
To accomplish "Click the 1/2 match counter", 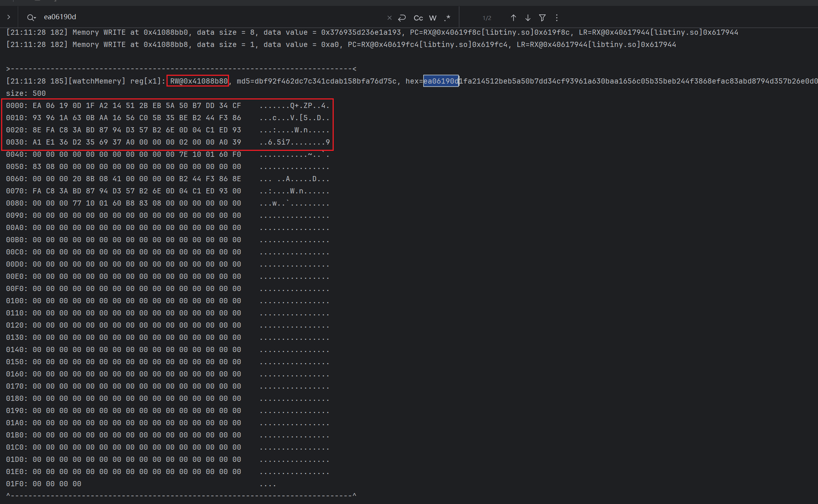I will tap(487, 18).
